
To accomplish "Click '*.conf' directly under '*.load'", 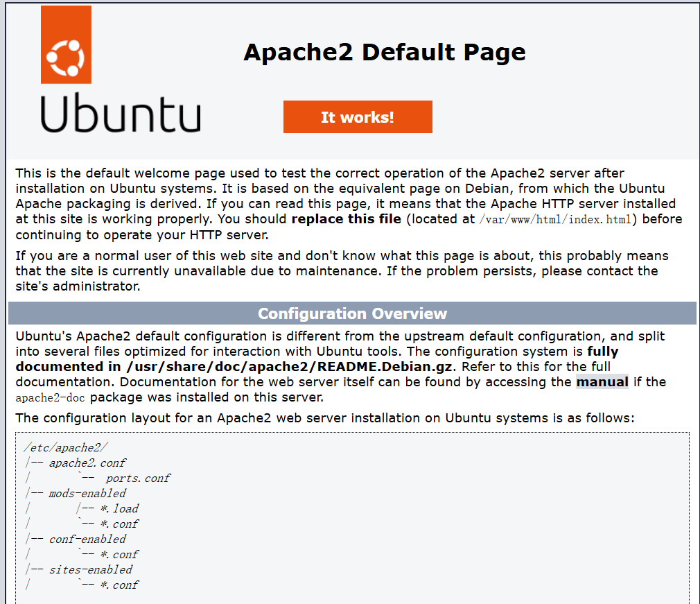I will click(120, 524).
